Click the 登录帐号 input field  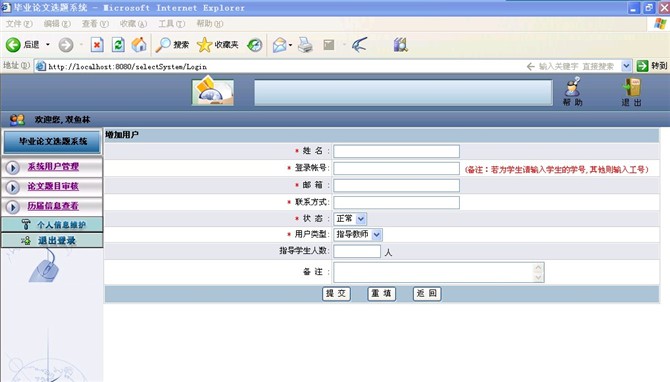tap(396, 168)
